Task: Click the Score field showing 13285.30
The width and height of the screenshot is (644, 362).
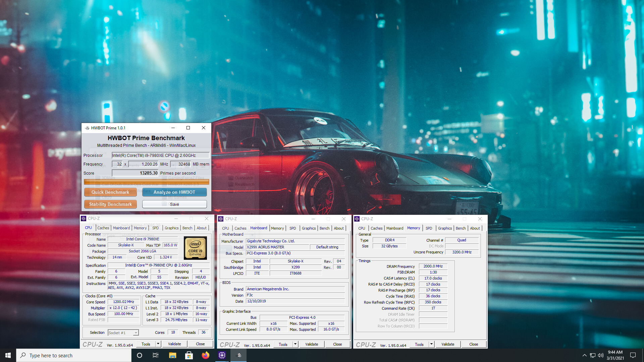Action: pyautogui.click(x=135, y=173)
